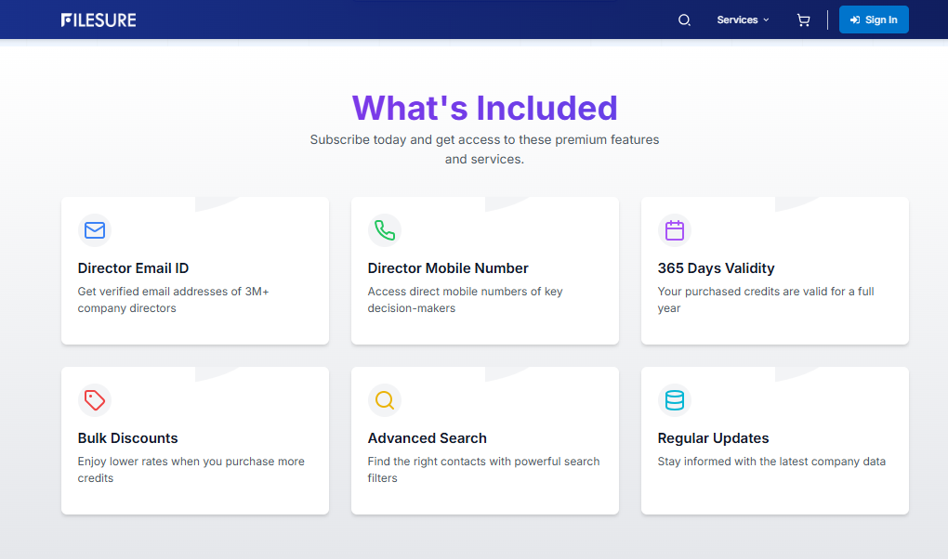
Task: Click the What's Included heading
Action: tap(484, 108)
